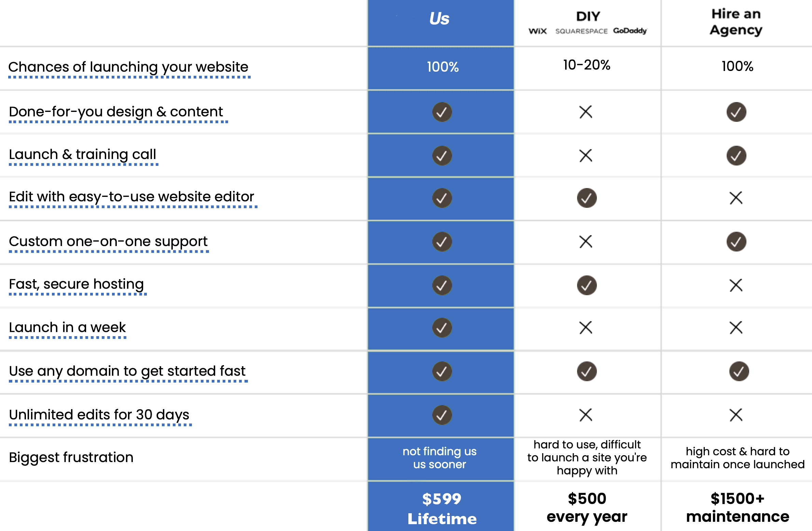Click Us checkmark for Done-for-you design & content

pyautogui.click(x=442, y=112)
